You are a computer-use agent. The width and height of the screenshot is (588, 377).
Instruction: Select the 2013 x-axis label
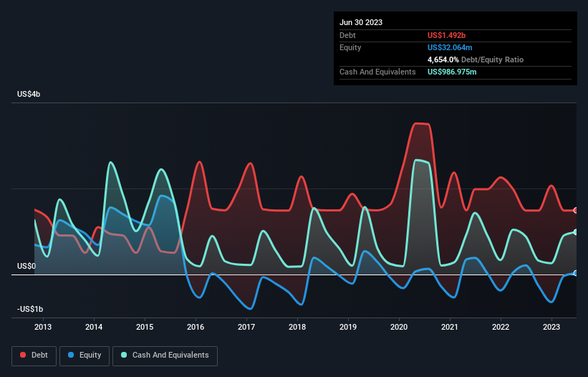click(43, 327)
